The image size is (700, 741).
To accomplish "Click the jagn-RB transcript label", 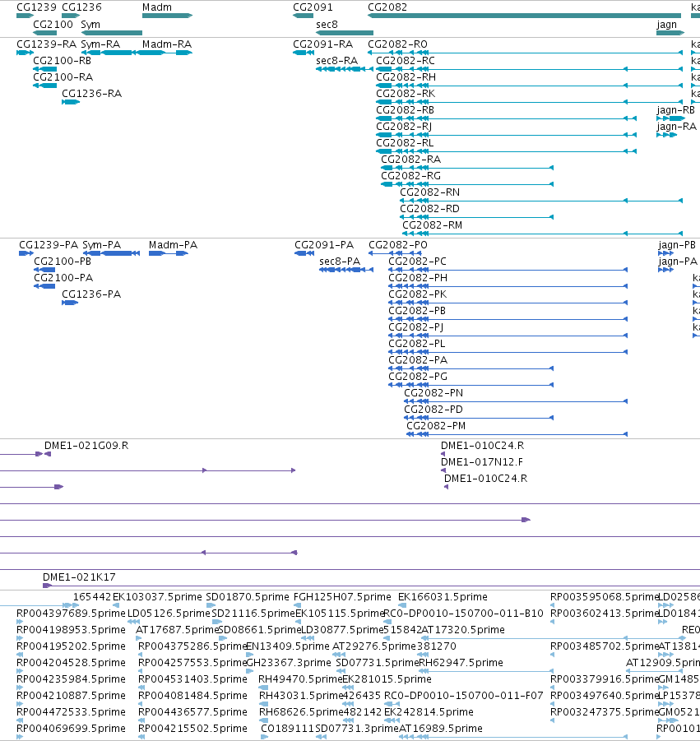I will [676, 110].
